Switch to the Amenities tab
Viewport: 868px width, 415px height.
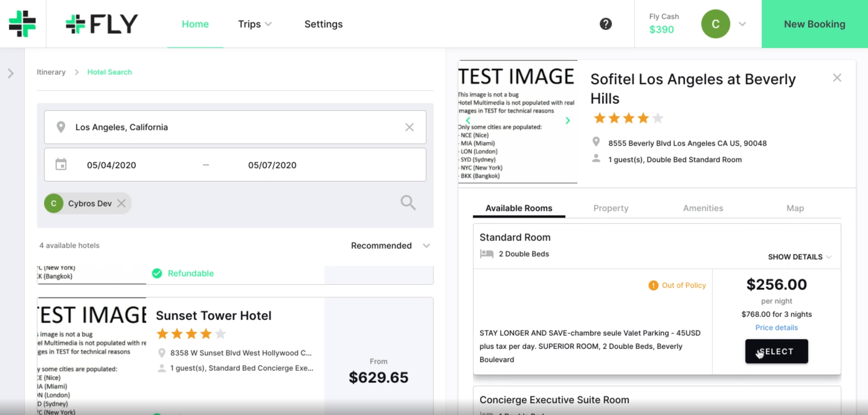pyautogui.click(x=703, y=208)
